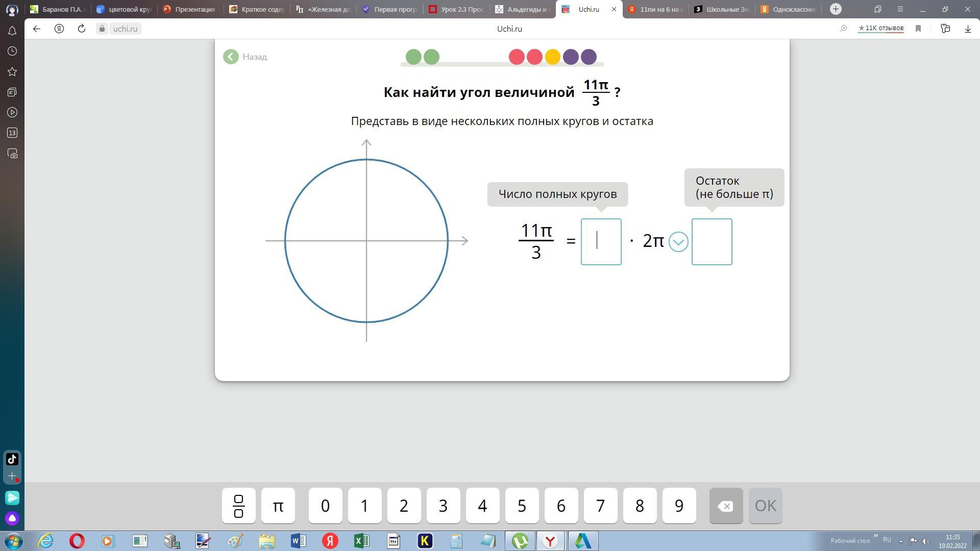The height and width of the screenshot is (551, 980).
Task: Open notifications bell in the sidebar
Action: (x=12, y=31)
